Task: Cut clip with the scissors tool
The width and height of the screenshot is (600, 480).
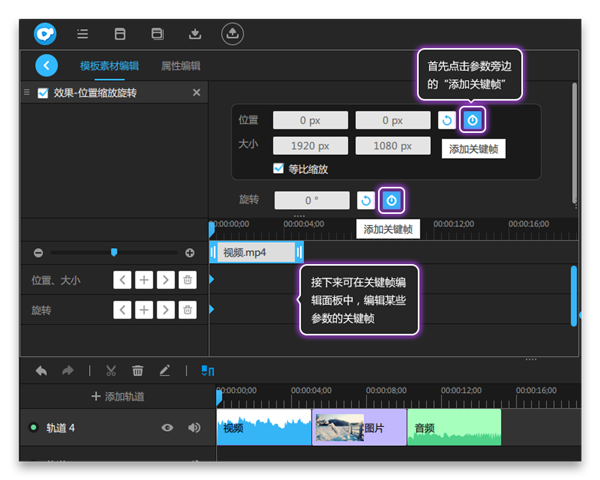Action: click(x=111, y=371)
